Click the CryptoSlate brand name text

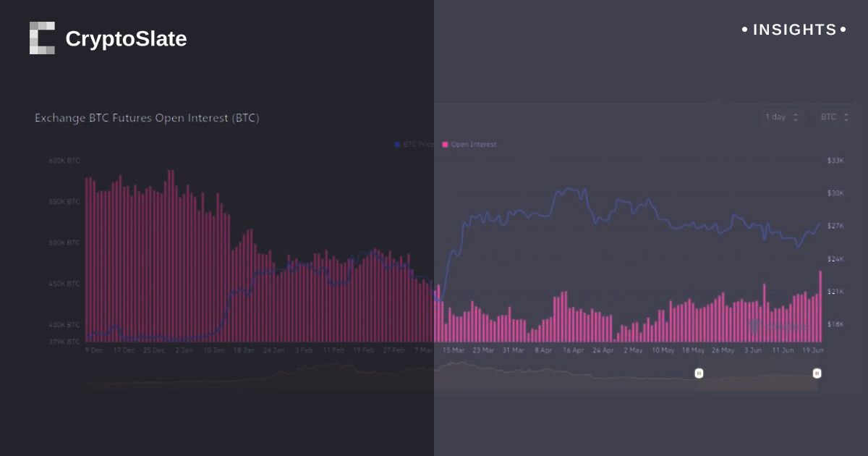126,39
